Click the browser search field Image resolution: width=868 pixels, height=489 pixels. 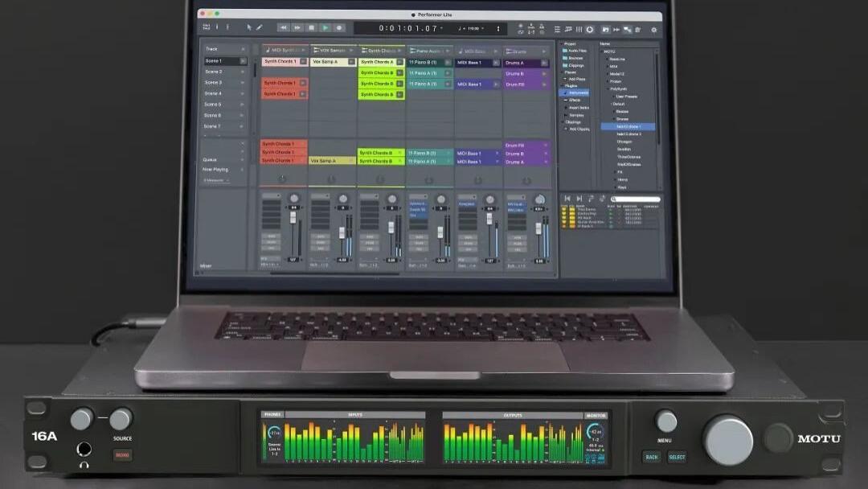(636, 199)
